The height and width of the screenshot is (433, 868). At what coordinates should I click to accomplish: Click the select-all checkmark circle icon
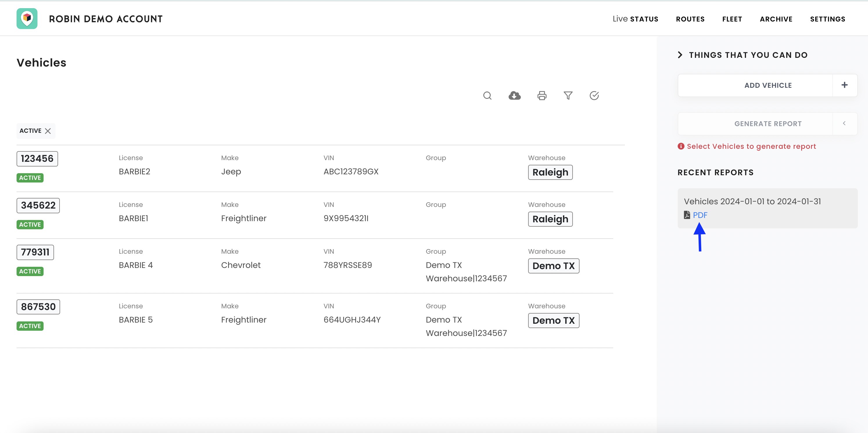click(x=594, y=96)
